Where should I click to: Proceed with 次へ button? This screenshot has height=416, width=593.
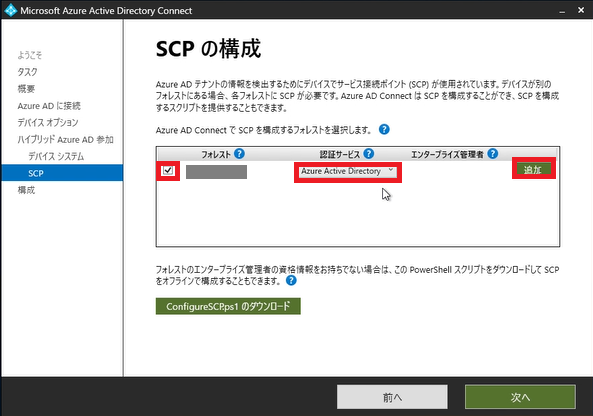[520, 397]
